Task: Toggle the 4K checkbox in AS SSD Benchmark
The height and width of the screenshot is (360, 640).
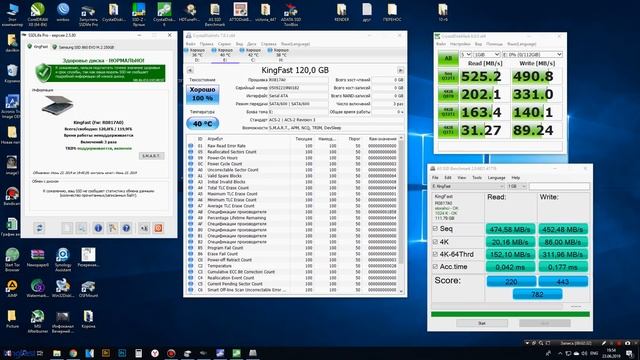Action: pyautogui.click(x=435, y=242)
